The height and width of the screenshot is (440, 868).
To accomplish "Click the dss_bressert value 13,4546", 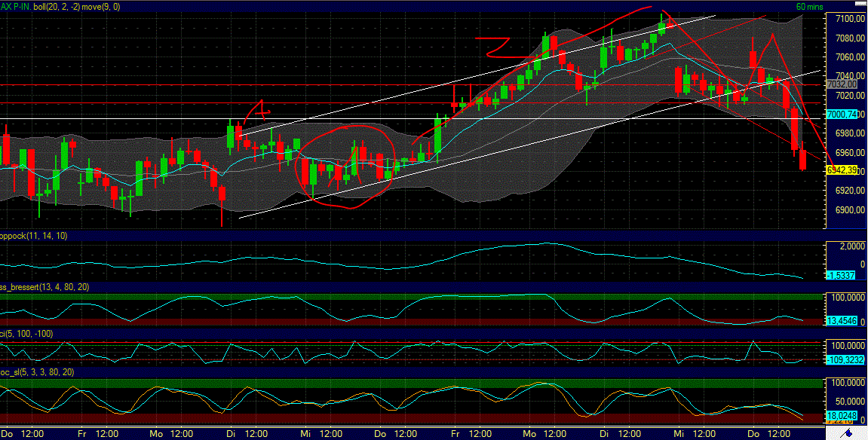I will tap(841, 319).
